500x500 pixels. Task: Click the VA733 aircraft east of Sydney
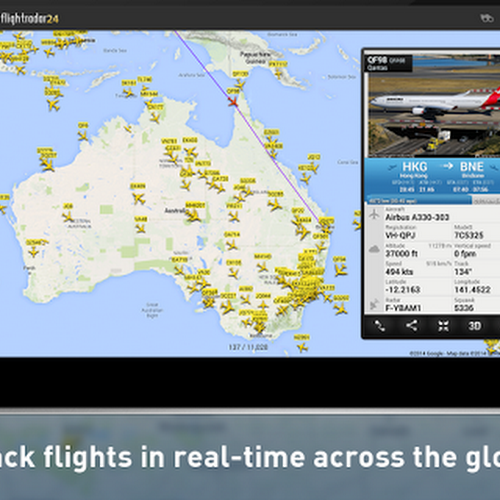pos(328,297)
